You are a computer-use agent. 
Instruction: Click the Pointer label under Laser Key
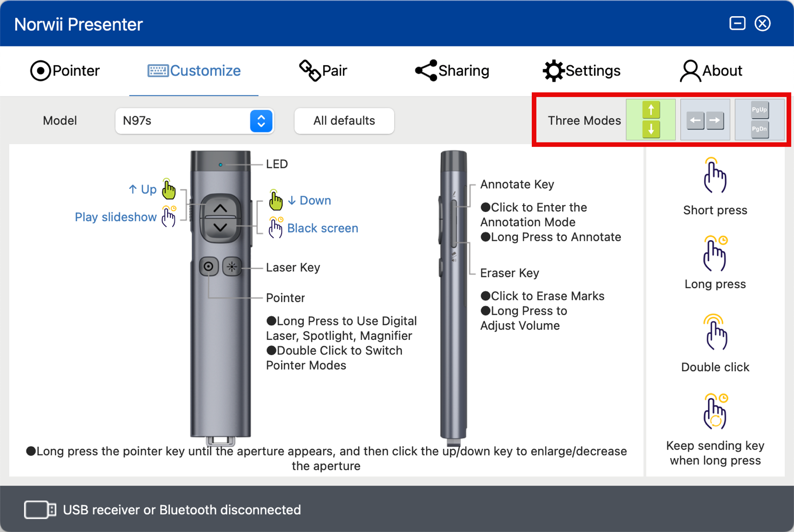pyautogui.click(x=285, y=298)
